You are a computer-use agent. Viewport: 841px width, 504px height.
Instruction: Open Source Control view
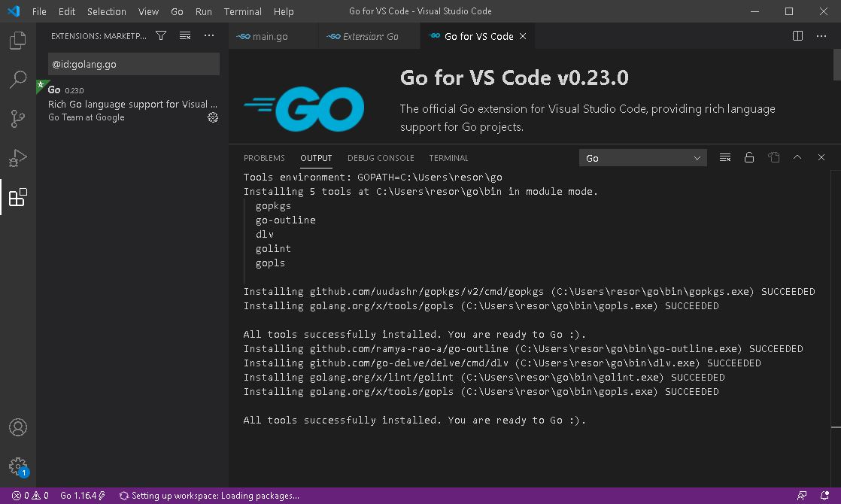pos(18,119)
